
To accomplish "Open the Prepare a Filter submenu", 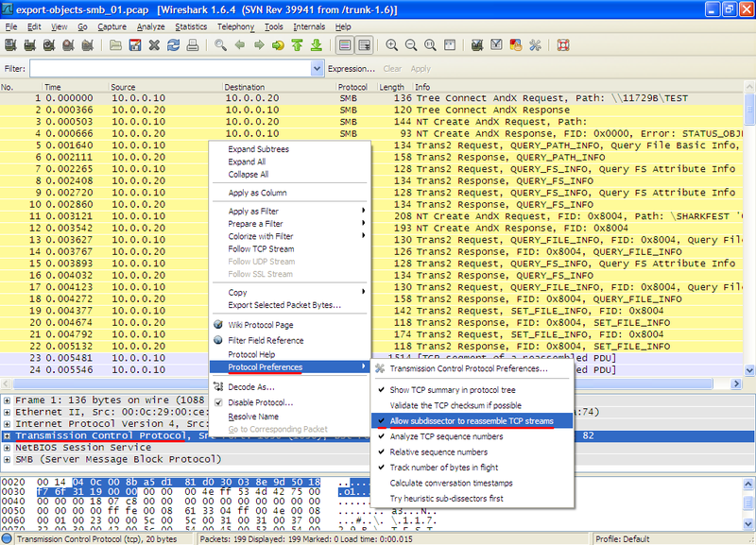I will (290, 224).
